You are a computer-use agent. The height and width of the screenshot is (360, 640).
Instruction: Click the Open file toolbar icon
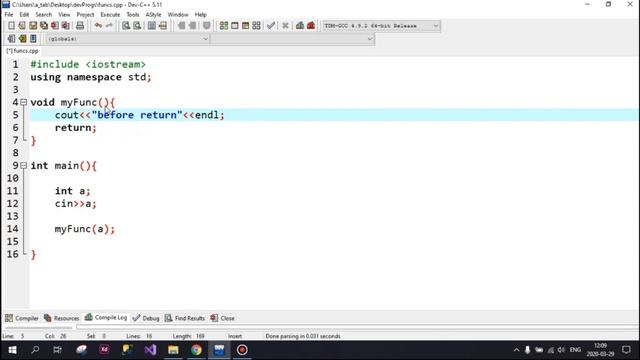(22, 26)
